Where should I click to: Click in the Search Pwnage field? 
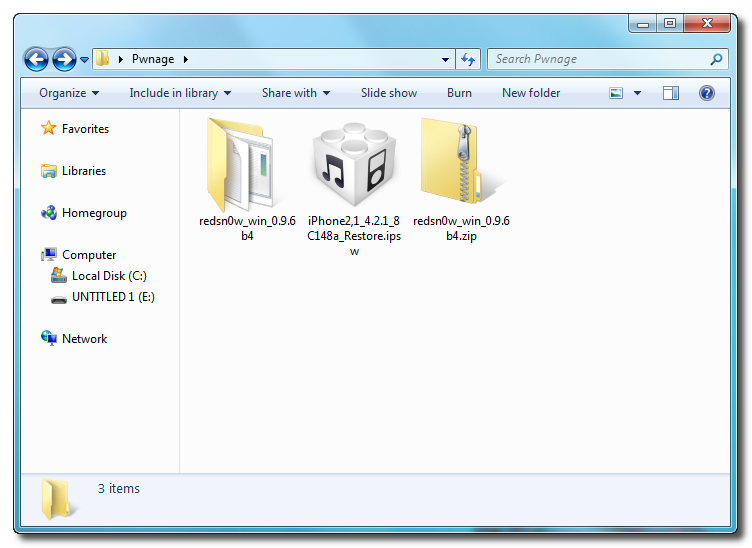[600, 60]
